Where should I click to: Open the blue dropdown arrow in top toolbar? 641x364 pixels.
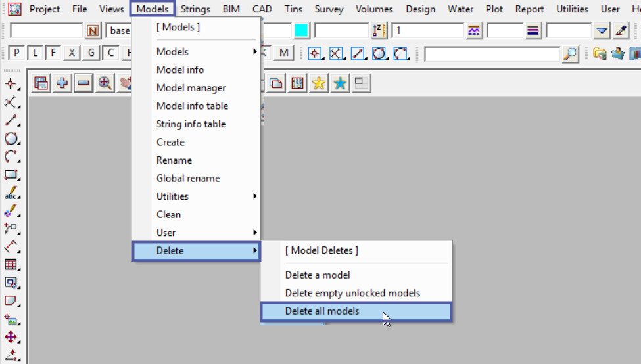pyautogui.click(x=602, y=31)
